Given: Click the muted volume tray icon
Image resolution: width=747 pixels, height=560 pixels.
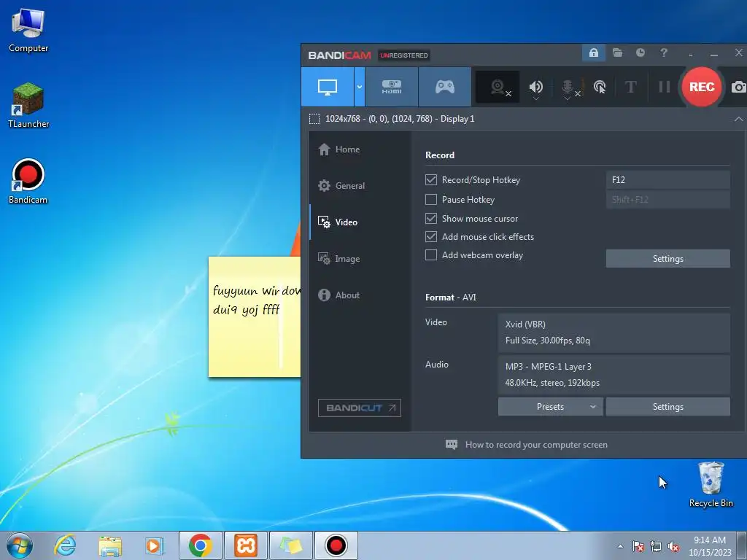Looking at the screenshot, I should point(673,546).
